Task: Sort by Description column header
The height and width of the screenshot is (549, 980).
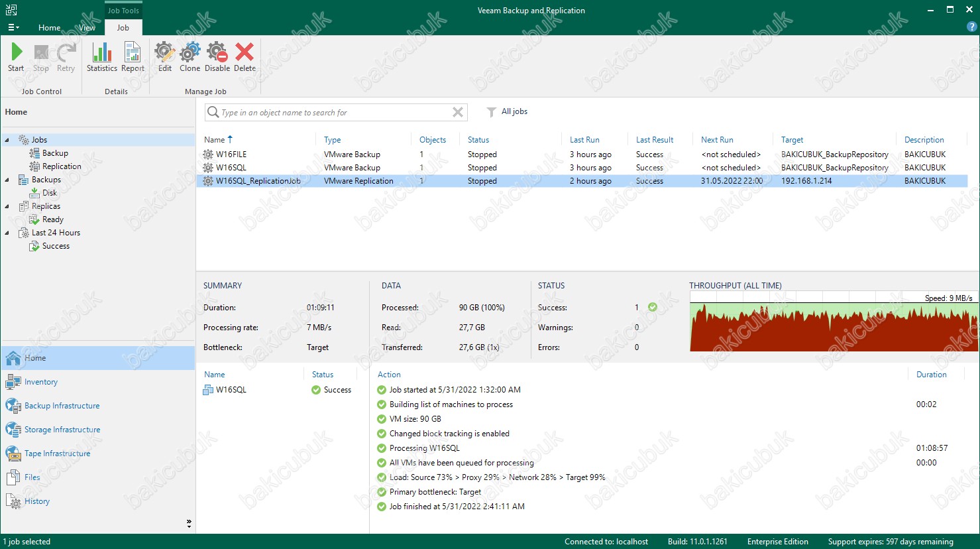Action: point(924,140)
